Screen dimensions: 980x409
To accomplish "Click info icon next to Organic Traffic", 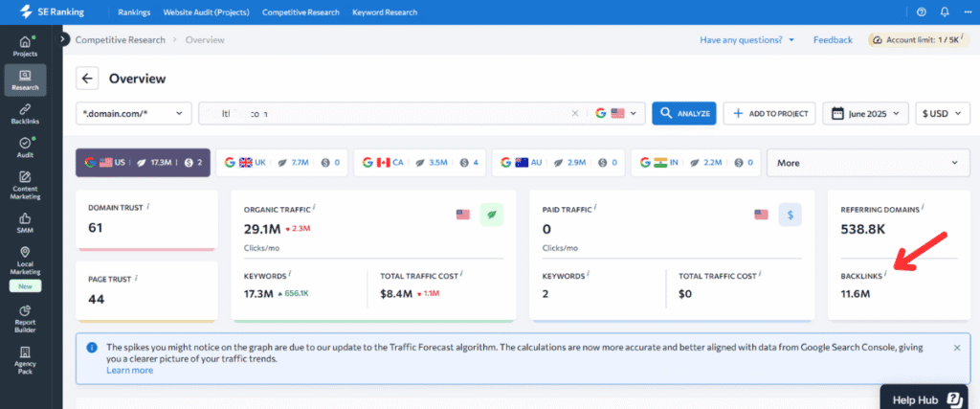I will point(314,206).
